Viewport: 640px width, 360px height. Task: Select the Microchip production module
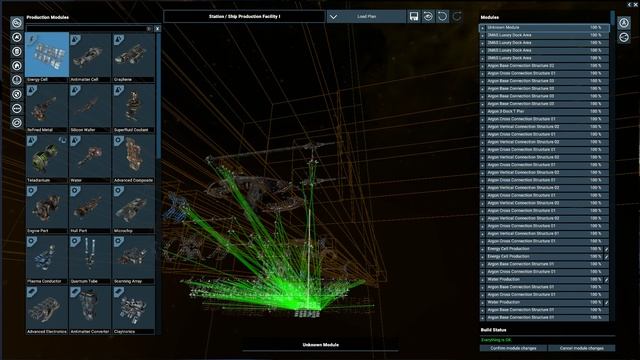[133, 209]
